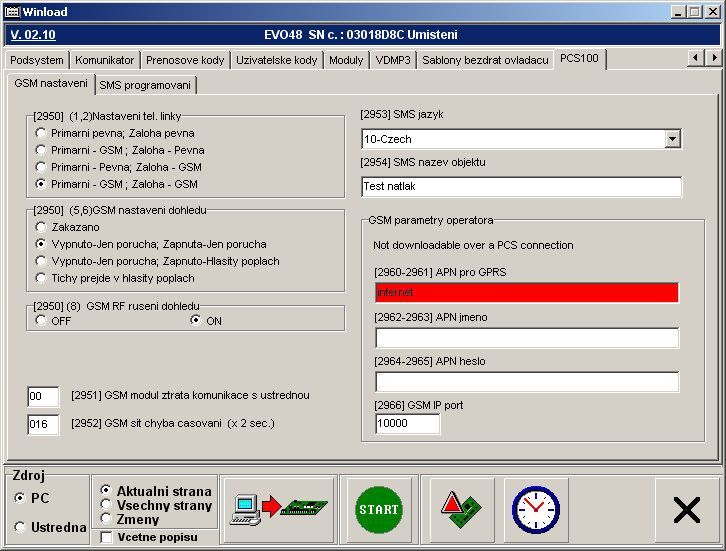Image resolution: width=726 pixels, height=551 pixels.
Task: Select Vsechny strany option
Action: click(x=107, y=505)
